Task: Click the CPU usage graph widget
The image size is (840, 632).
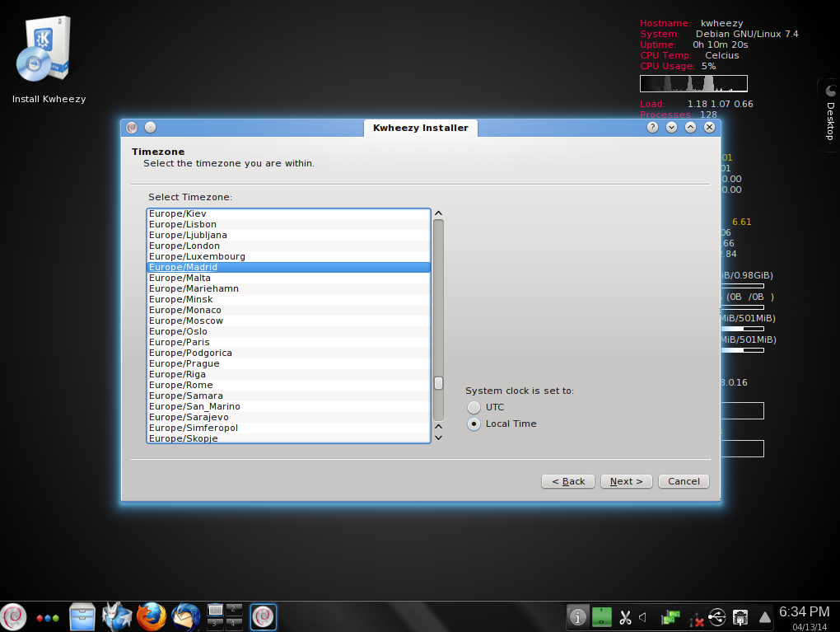Action: 693,83
